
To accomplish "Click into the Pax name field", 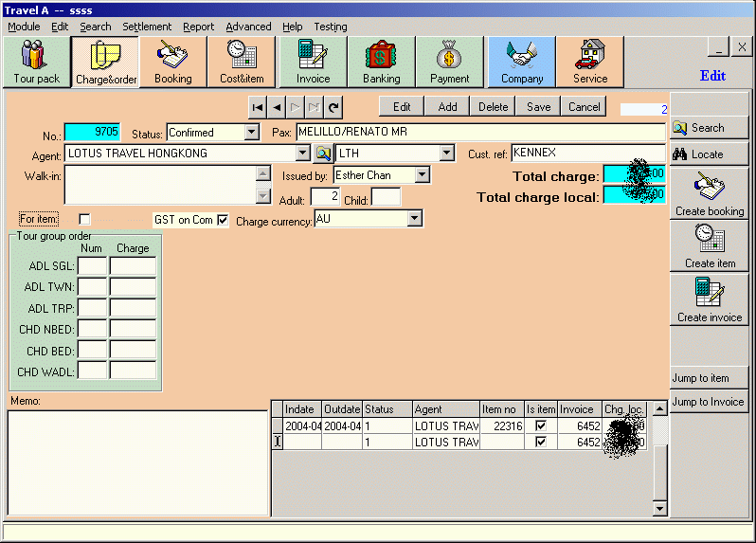I will pyautogui.click(x=480, y=132).
